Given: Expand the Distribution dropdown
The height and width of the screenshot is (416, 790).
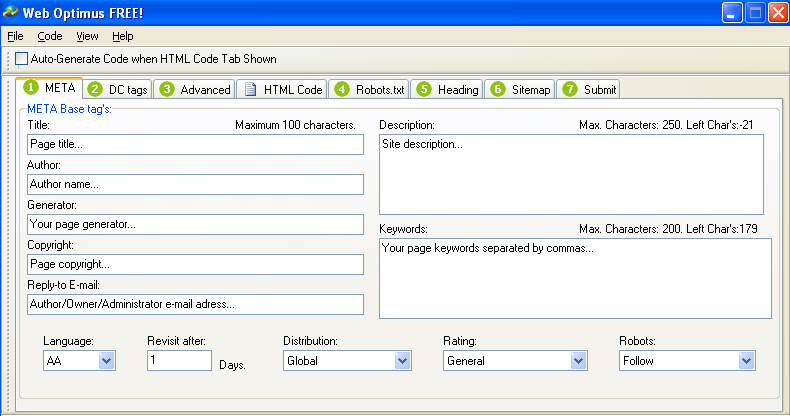Looking at the screenshot, I should (403, 361).
